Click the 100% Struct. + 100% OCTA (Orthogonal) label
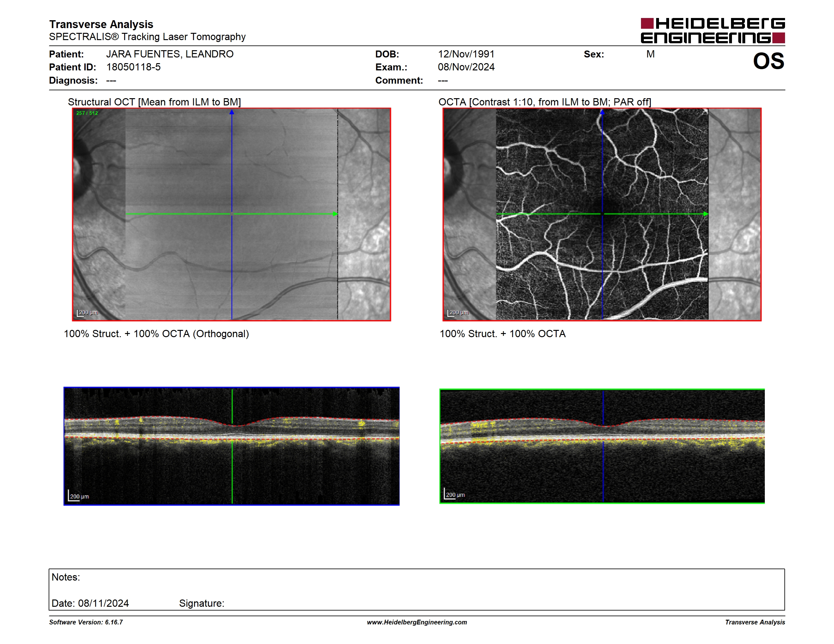The width and height of the screenshot is (834, 644). coord(156,334)
